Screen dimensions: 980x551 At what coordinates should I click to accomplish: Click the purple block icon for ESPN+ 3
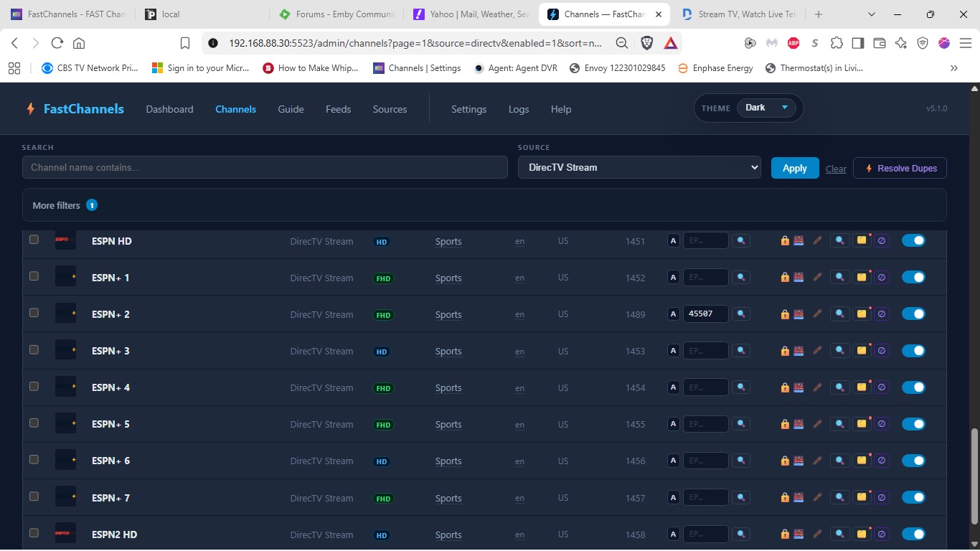pos(882,351)
